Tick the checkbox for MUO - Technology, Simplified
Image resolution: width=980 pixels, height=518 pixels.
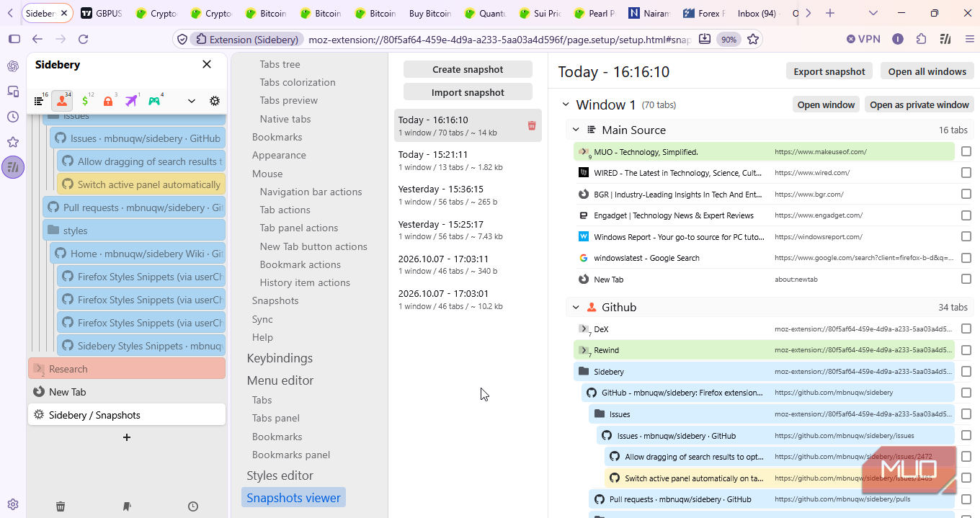(x=966, y=152)
